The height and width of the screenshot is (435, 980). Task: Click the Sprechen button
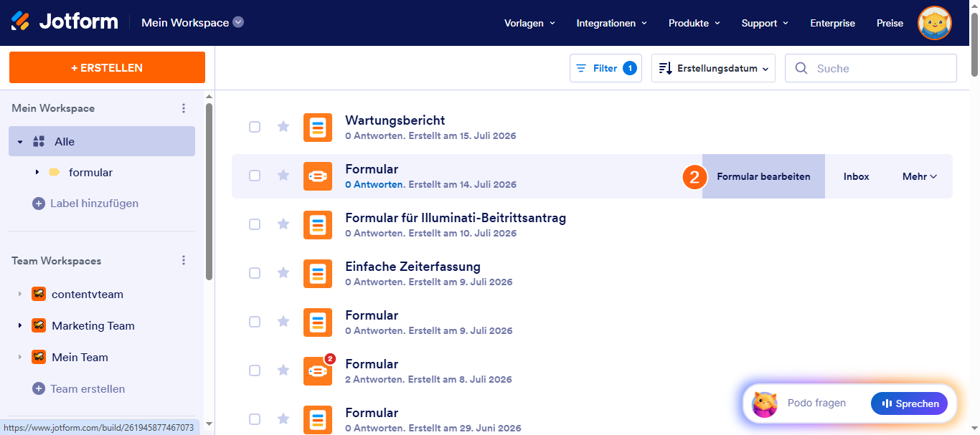pyautogui.click(x=909, y=403)
